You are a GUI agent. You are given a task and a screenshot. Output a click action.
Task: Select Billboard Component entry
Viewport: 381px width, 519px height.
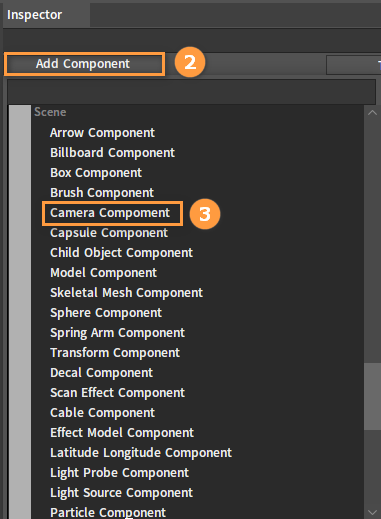pos(112,153)
